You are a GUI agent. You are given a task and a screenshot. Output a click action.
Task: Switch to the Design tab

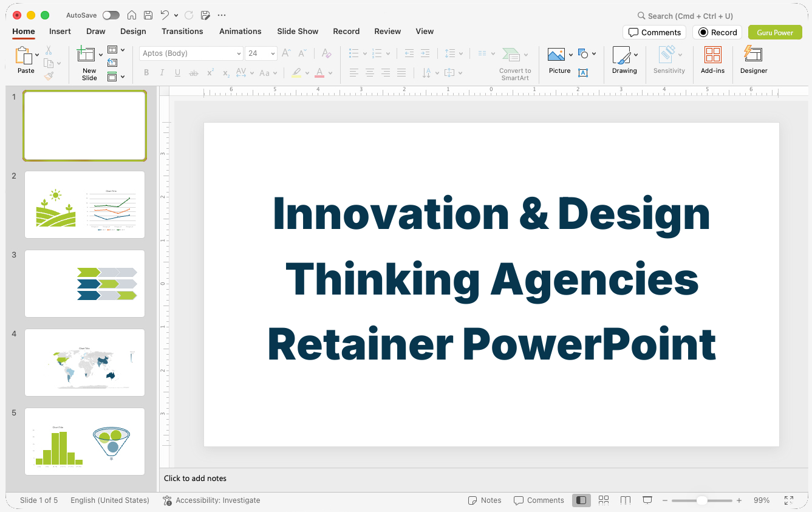133,32
